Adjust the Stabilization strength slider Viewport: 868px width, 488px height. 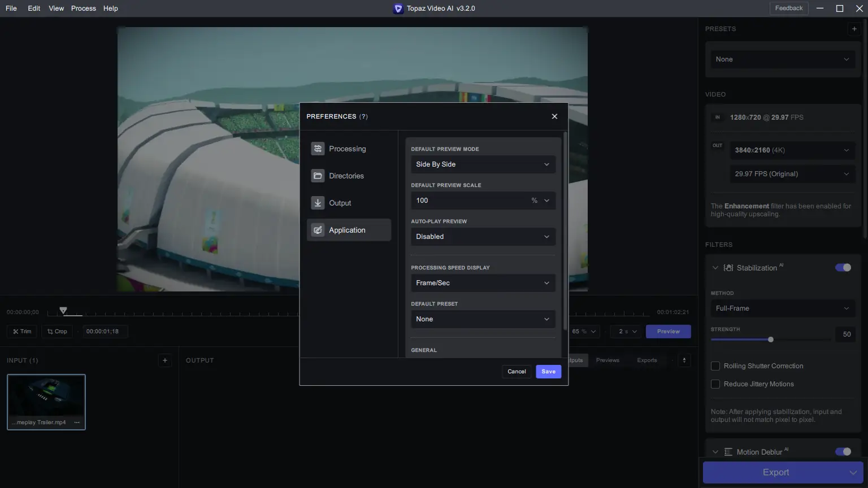[x=770, y=339]
